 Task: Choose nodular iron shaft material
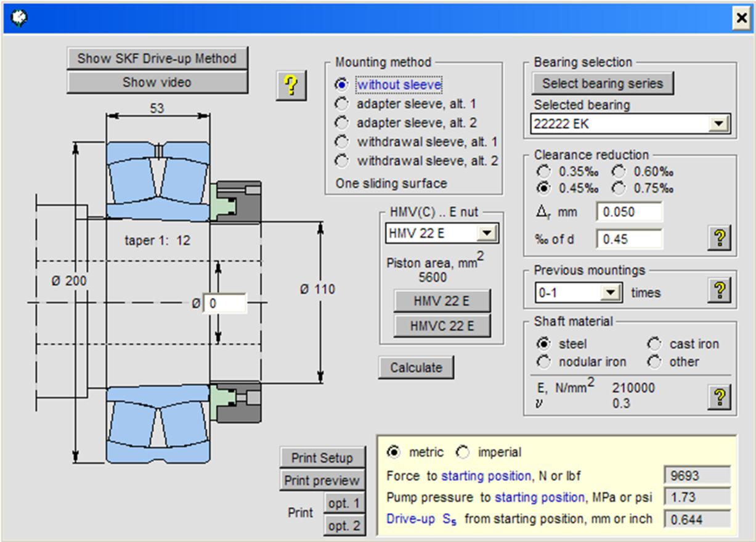click(544, 361)
